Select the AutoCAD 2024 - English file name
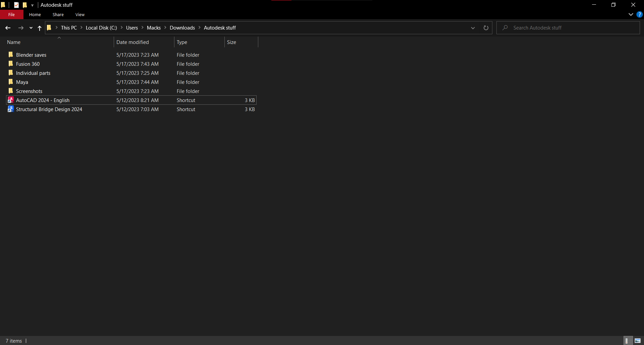 [43, 100]
